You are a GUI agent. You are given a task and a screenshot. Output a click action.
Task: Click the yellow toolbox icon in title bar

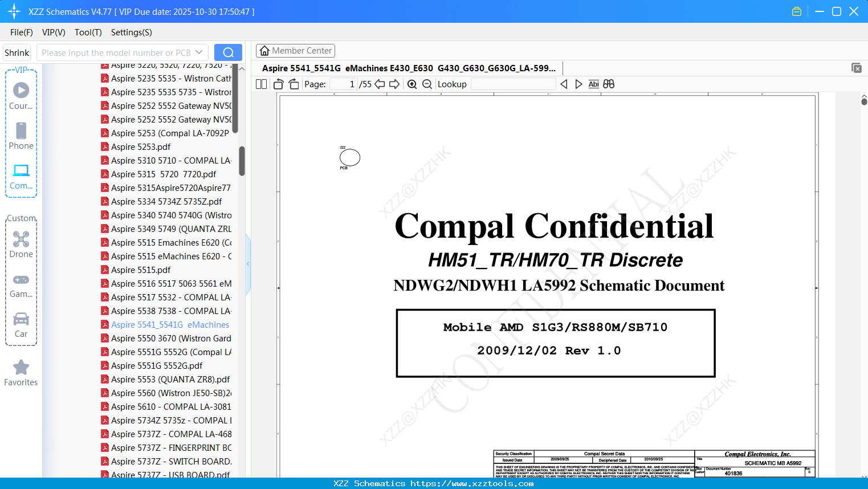[797, 11]
